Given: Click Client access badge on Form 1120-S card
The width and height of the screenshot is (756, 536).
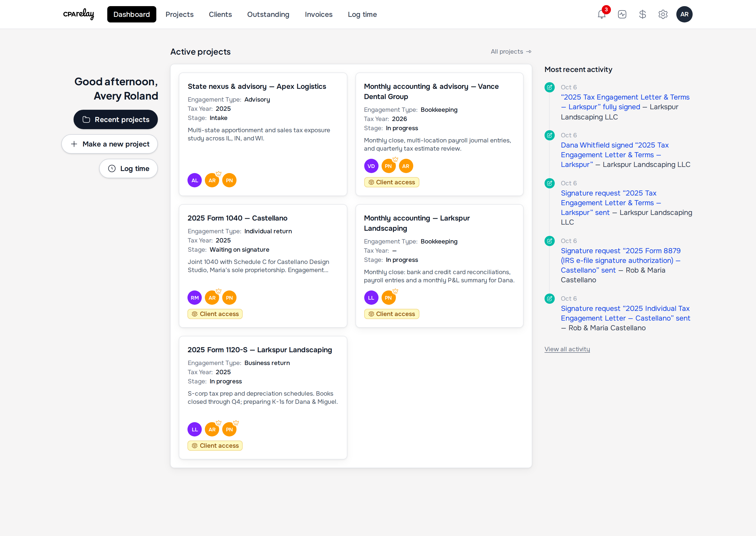Looking at the screenshot, I should tap(215, 446).
